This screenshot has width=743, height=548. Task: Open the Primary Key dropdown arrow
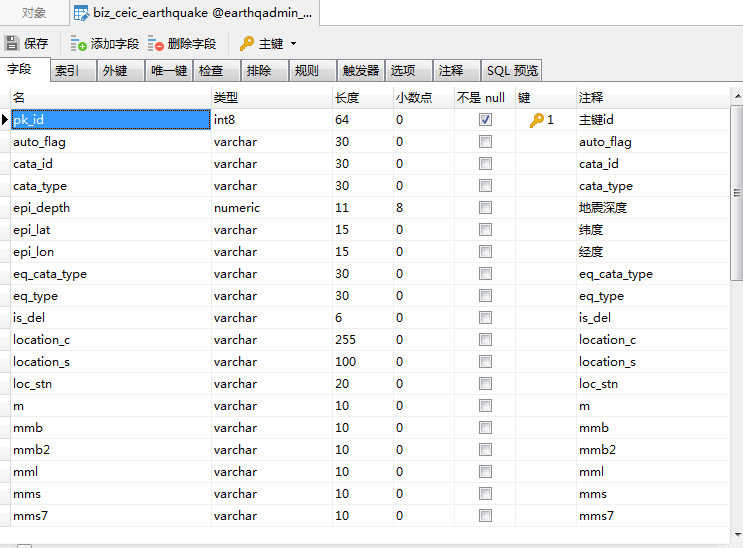293,44
